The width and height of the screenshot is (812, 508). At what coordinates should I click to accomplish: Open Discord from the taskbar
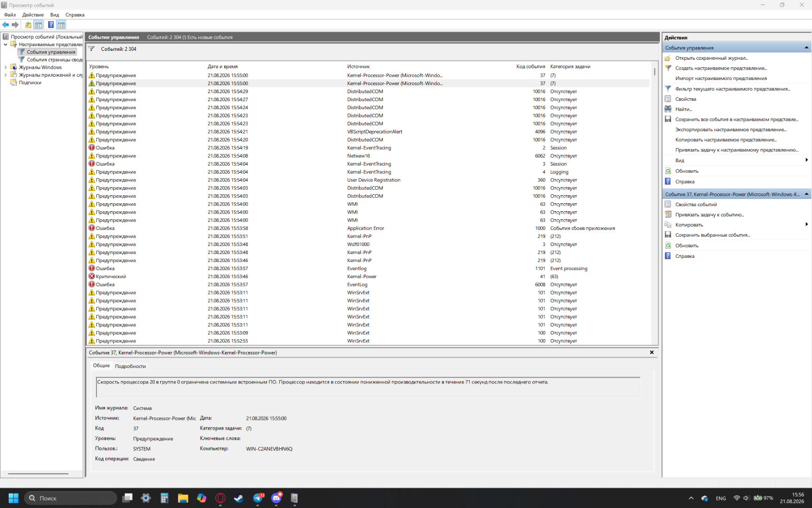pyautogui.click(x=276, y=498)
